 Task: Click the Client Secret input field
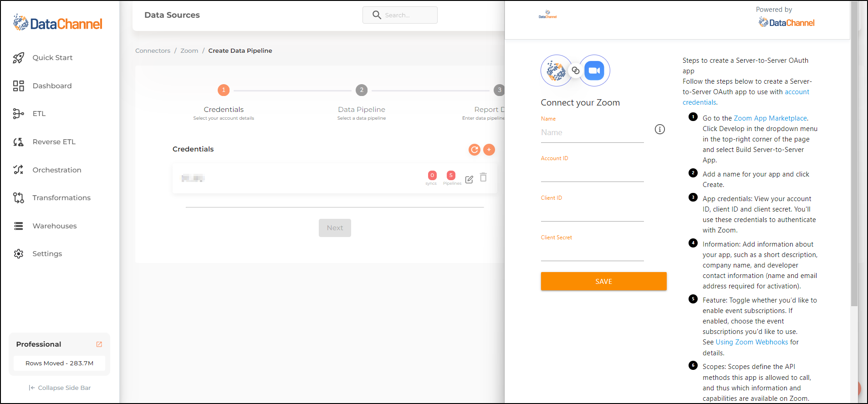pos(592,252)
